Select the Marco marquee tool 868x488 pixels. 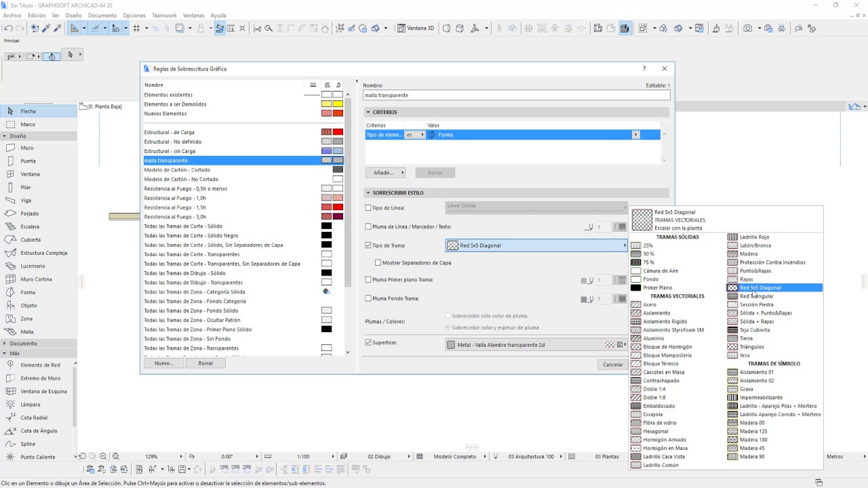pyautogui.click(x=38, y=125)
